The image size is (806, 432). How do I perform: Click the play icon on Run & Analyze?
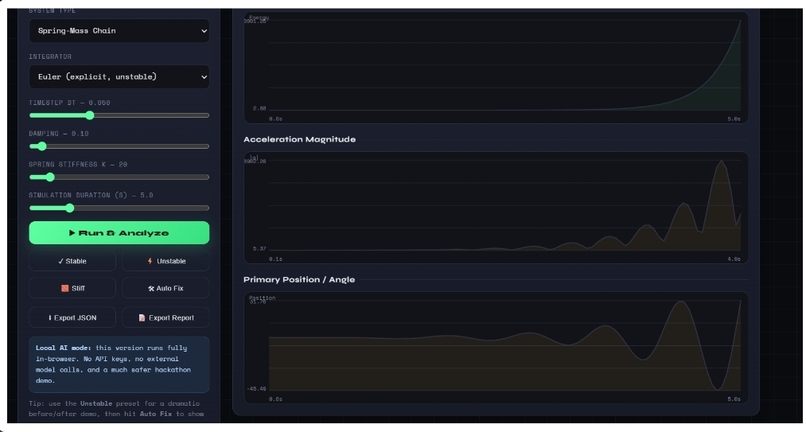(x=72, y=233)
